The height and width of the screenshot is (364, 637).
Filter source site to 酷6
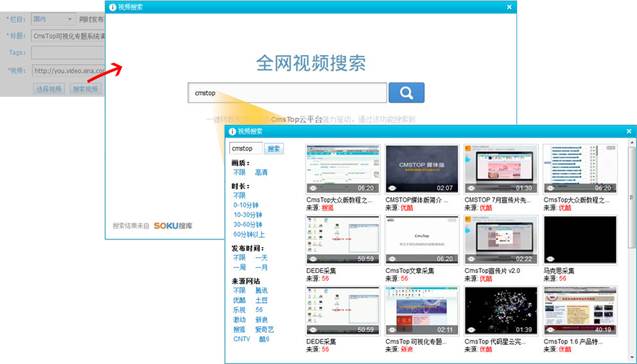[x=264, y=339]
